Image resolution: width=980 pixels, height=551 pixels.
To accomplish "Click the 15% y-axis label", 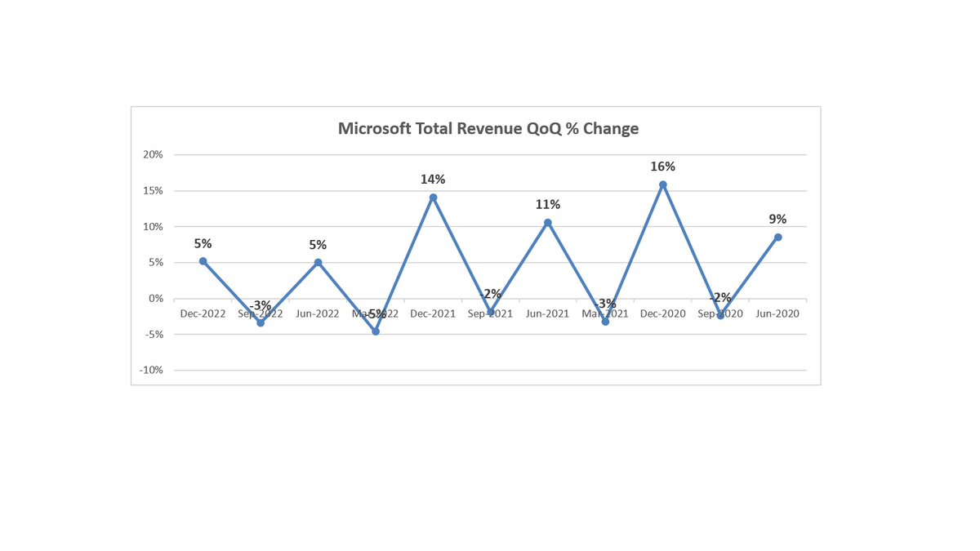I will click(154, 190).
